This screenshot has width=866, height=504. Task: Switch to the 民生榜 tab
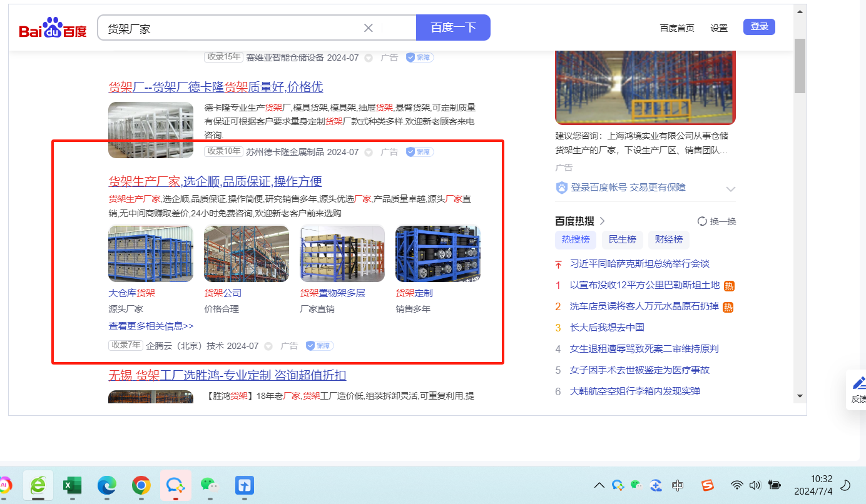(623, 239)
